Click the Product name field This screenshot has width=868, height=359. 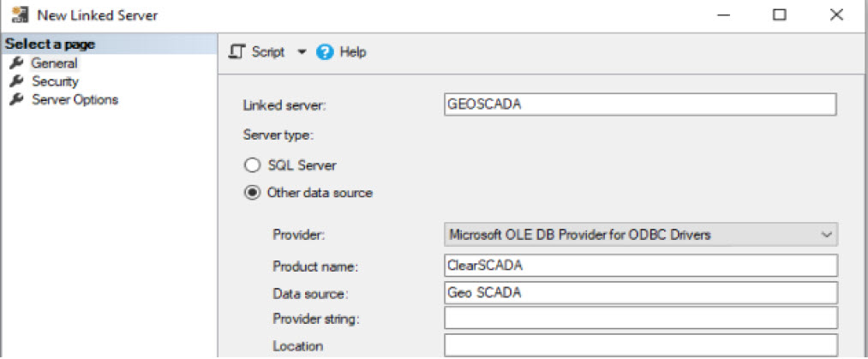pyautogui.click(x=640, y=266)
